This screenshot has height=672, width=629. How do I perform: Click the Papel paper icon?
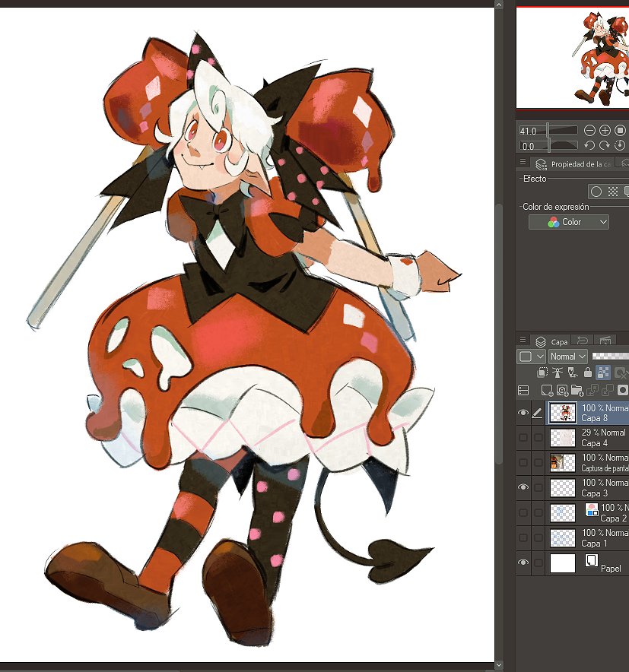(592, 560)
